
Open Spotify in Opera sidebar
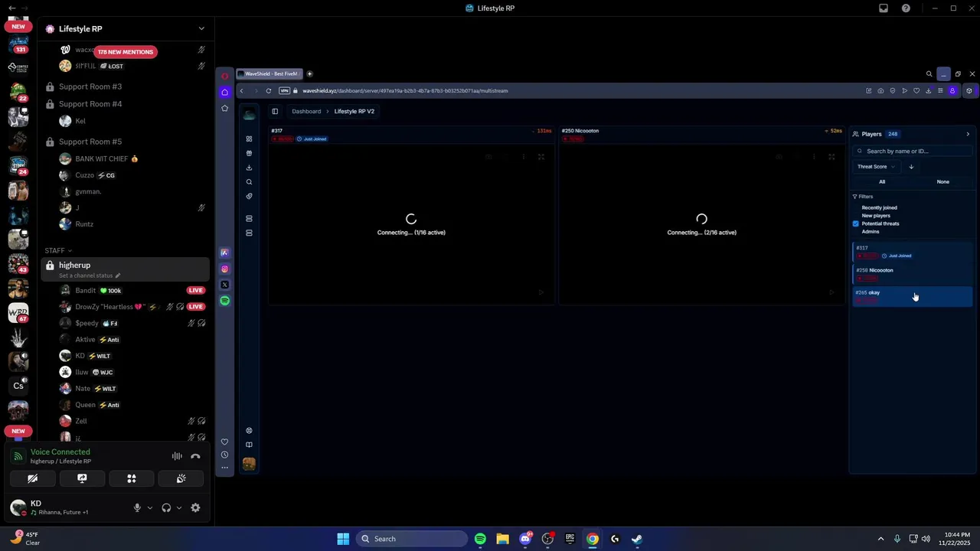pyautogui.click(x=224, y=301)
